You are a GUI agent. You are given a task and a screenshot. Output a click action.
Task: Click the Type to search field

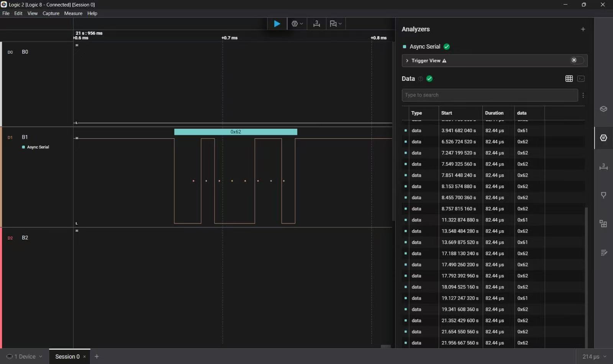[489, 95]
